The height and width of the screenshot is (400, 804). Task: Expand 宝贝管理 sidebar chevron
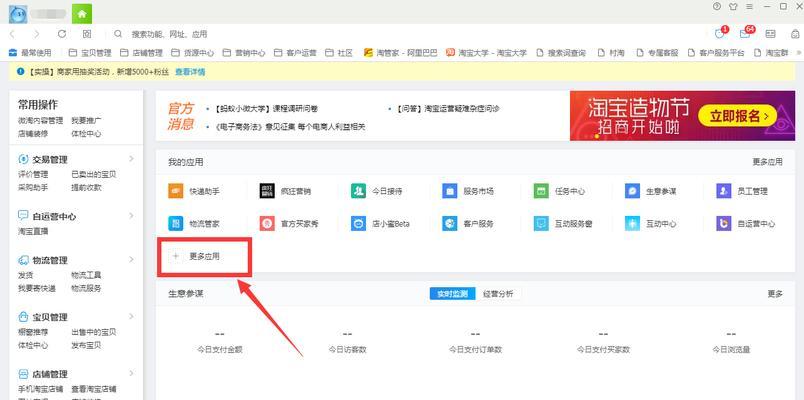pos(131,316)
